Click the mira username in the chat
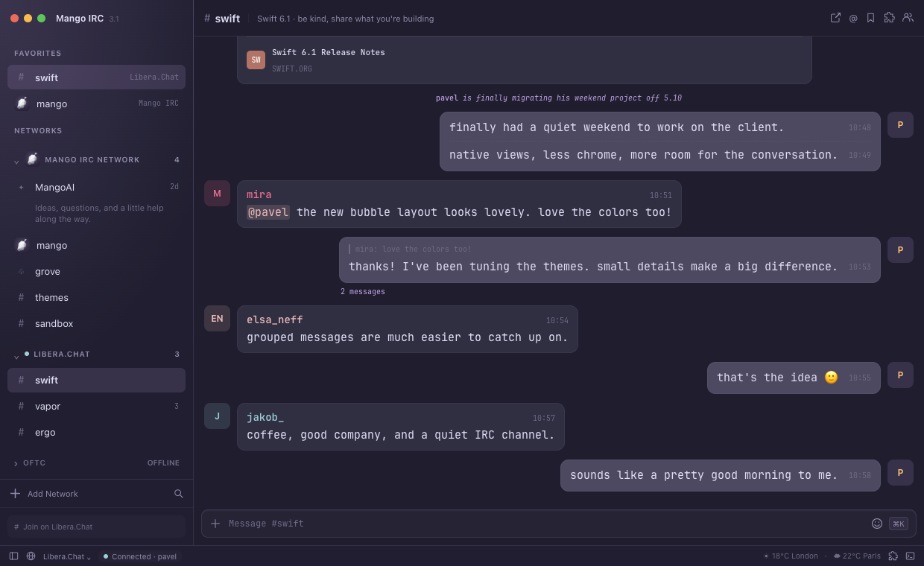Screen dimensions: 924x566 click(259, 195)
